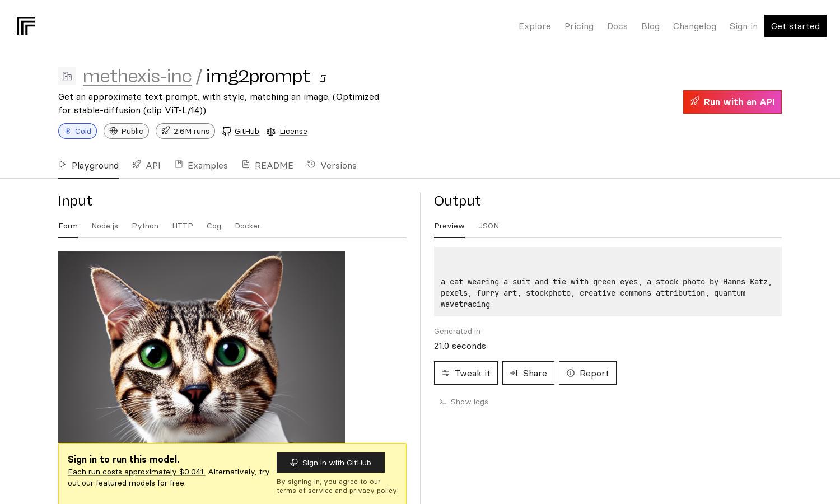Screen dimensions: 840x504
Task: Click the Cold status badge
Action: pyautogui.click(x=77, y=131)
